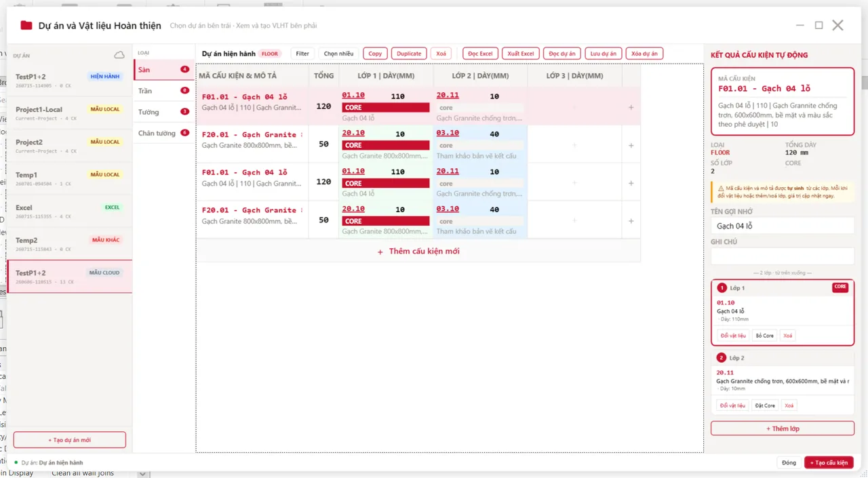This screenshot has height=478, width=868.
Task: Open the Filter options
Action: [302, 54]
